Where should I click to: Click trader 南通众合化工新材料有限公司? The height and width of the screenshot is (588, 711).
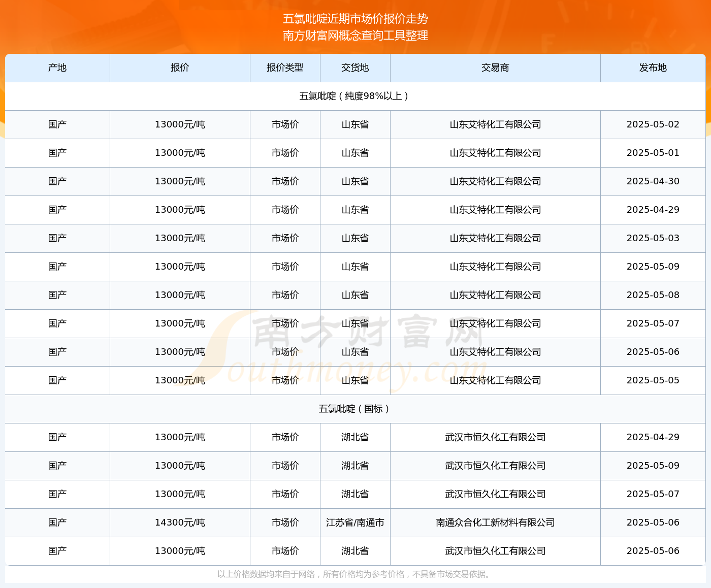495,522
